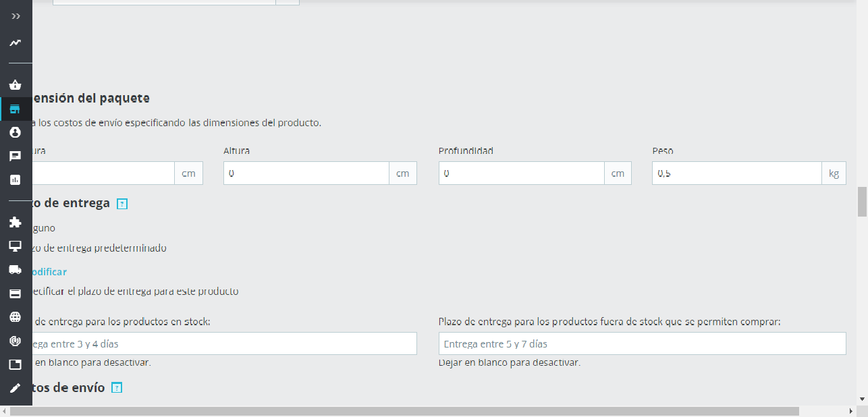Click the Peso input field
Viewport: 868px width, 417px height.
(x=737, y=173)
